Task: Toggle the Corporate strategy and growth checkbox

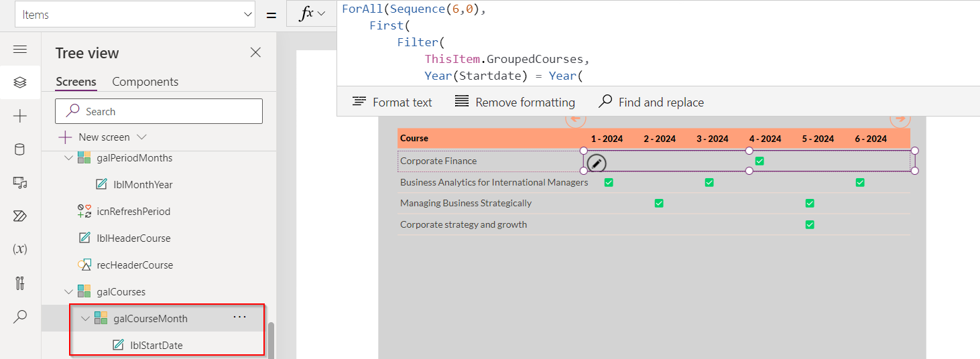Action: (x=810, y=224)
